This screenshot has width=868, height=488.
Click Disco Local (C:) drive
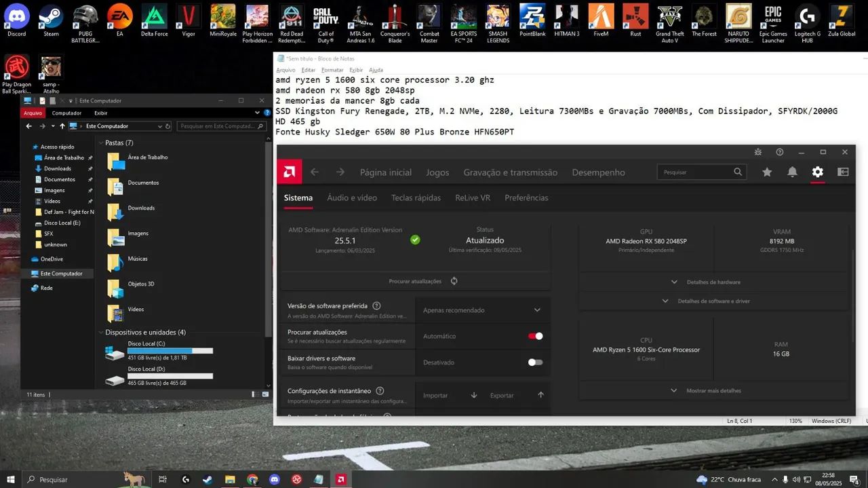(x=159, y=350)
